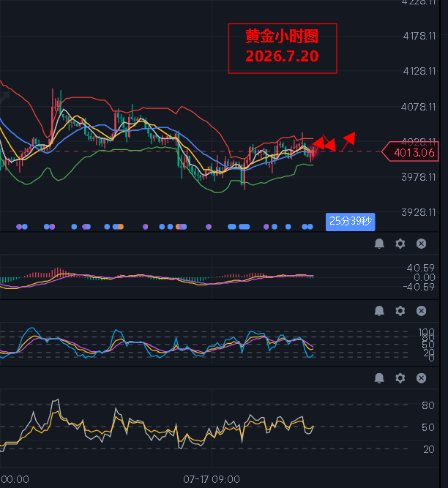Open settings gear on KDJ stochastic panel

pos(400,311)
